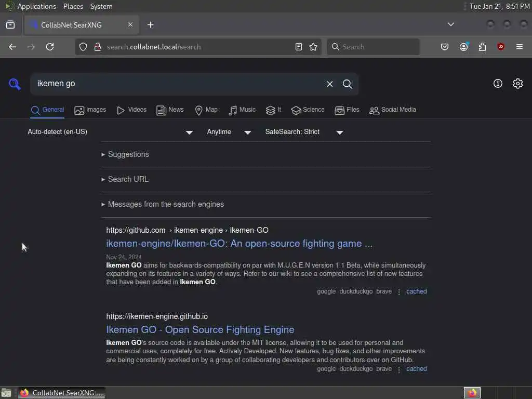Viewport: 532px width, 399px height.
Task: Click the clock showing Tue Jan 21
Action: point(499,6)
